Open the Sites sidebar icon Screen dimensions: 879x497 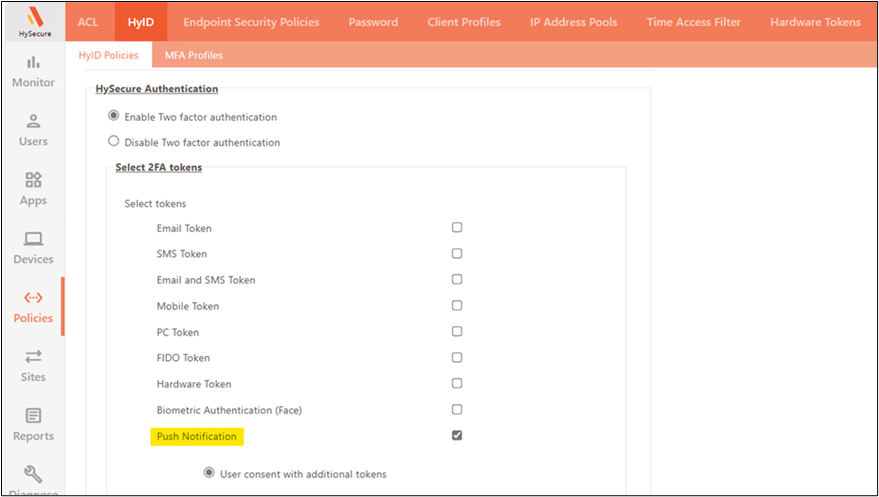pyautogui.click(x=33, y=357)
